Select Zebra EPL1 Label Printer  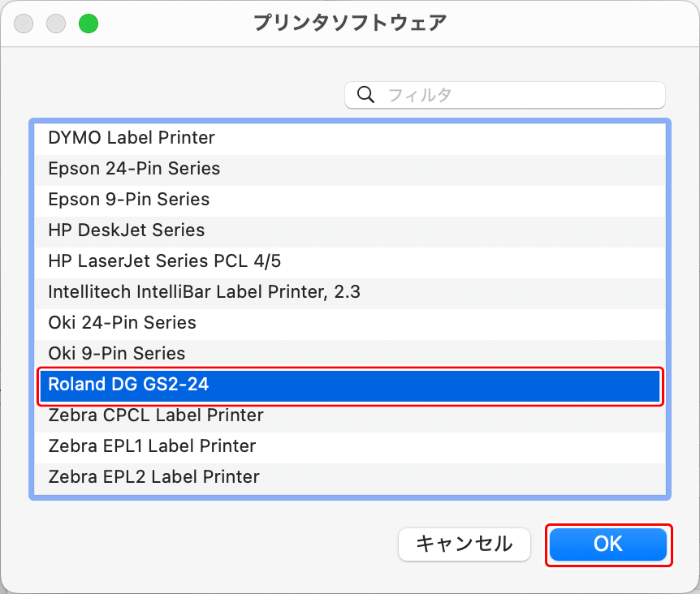(350, 446)
